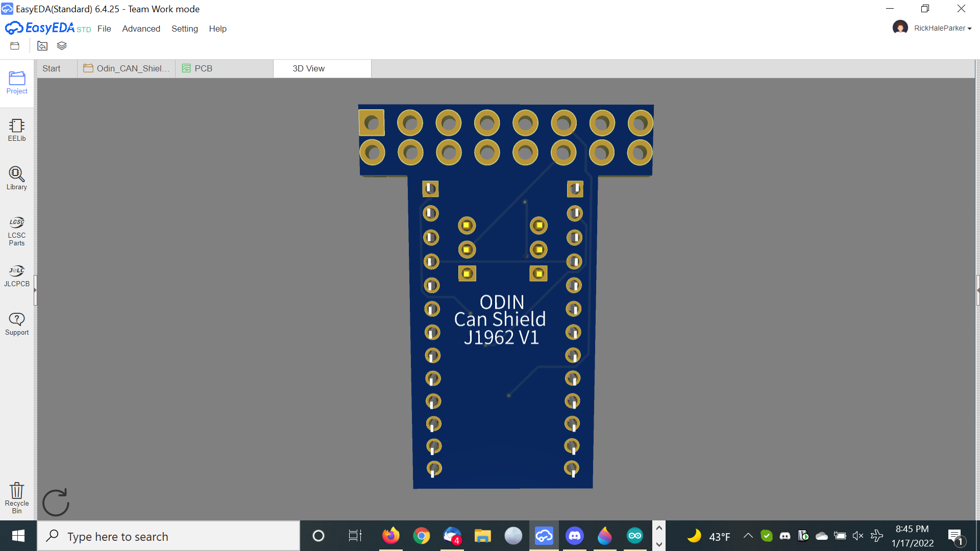
Task: Open the EELib components panel
Action: (17, 130)
